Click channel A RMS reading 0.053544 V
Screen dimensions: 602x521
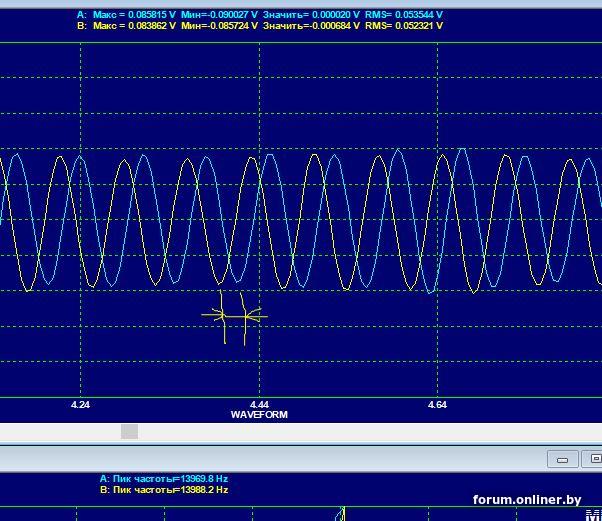tap(404, 15)
